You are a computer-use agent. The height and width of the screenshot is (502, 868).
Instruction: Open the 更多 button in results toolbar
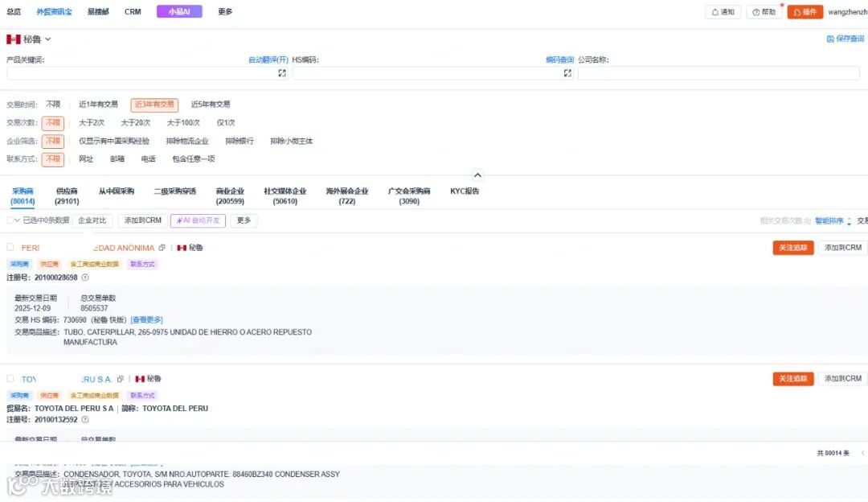(244, 220)
